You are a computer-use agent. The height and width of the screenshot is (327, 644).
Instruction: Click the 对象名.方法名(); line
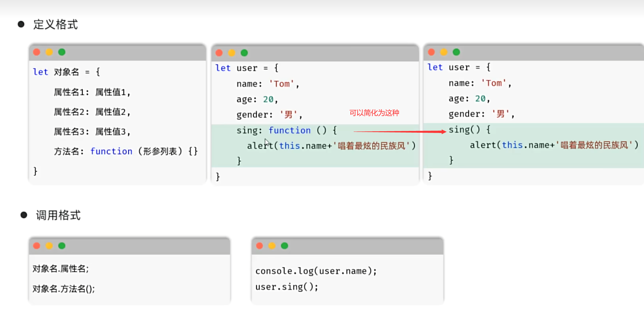(x=64, y=288)
